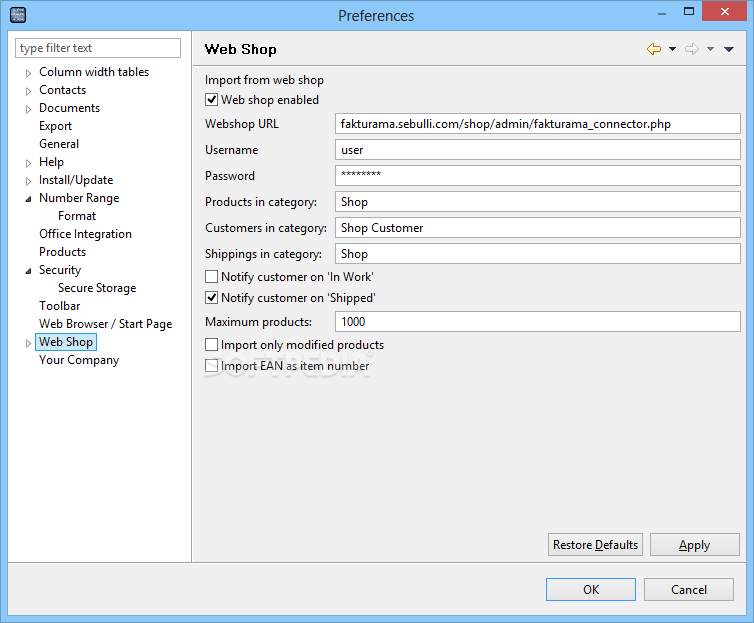Viewport: 754px width, 623px height.
Task: Confirm with the OK button
Action: (591, 590)
